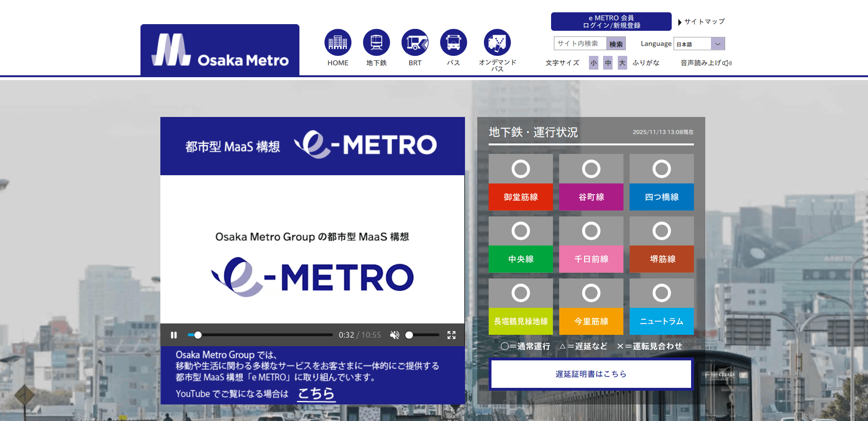
Task: Set text size to 大
Action: click(x=623, y=63)
